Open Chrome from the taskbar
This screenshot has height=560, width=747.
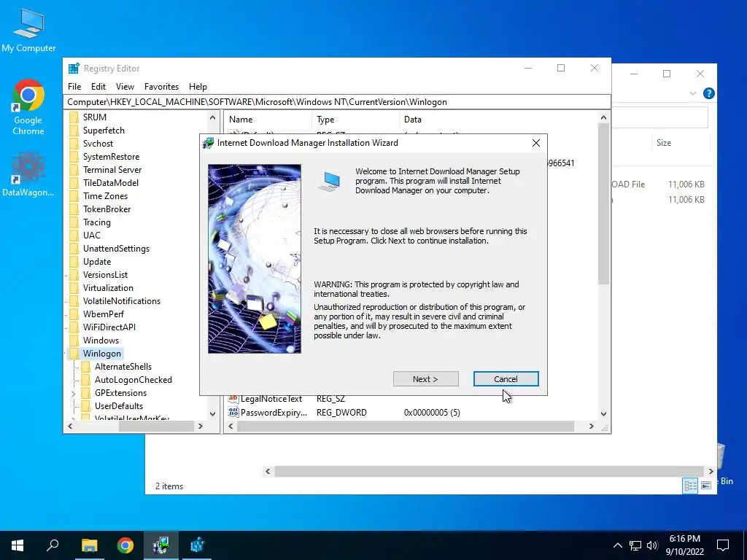(x=125, y=545)
